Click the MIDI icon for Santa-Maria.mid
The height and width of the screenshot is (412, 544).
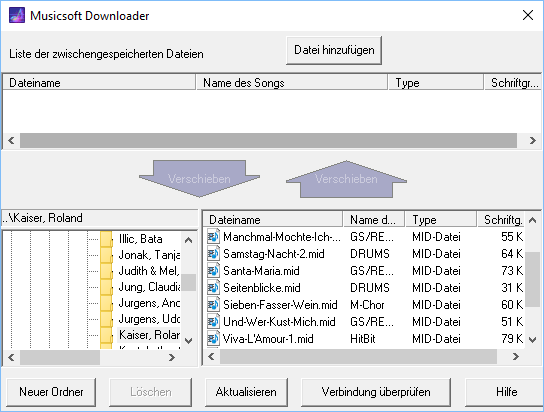tap(213, 271)
